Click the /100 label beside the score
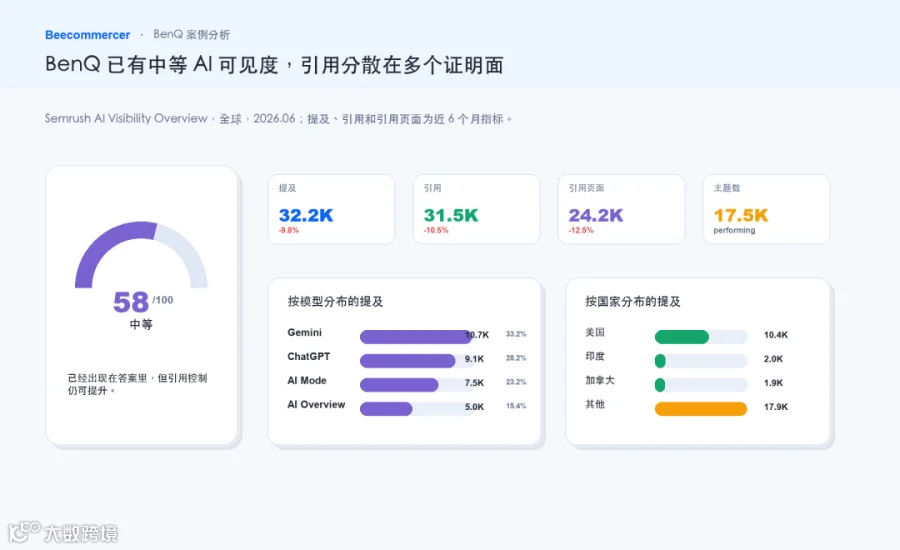900x550 pixels. pyautogui.click(x=162, y=300)
